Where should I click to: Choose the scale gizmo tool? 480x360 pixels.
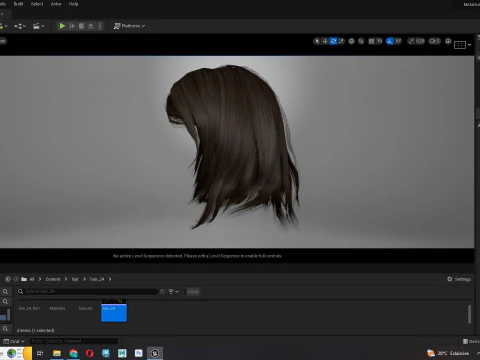pos(341,41)
